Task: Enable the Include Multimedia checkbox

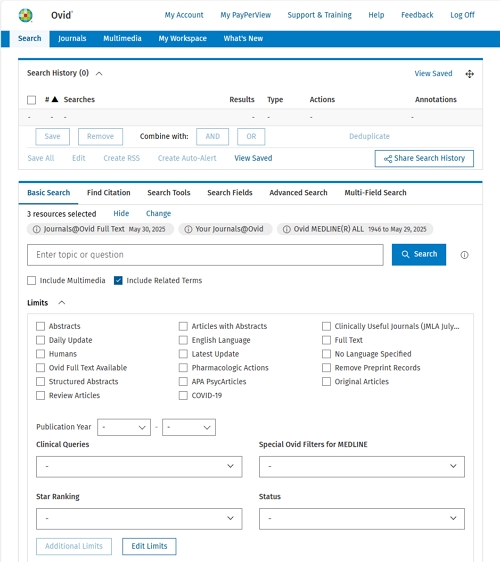Action: coord(32,280)
